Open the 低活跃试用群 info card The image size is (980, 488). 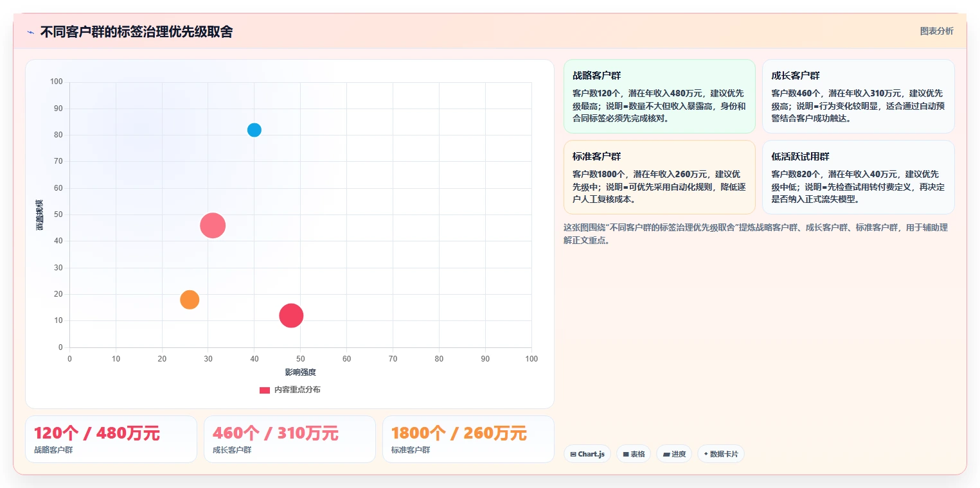point(858,177)
